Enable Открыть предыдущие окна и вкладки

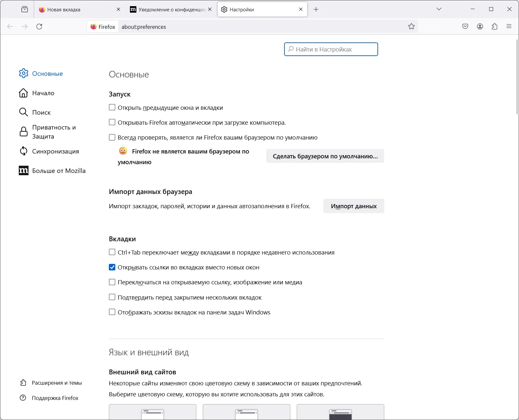[x=112, y=107]
